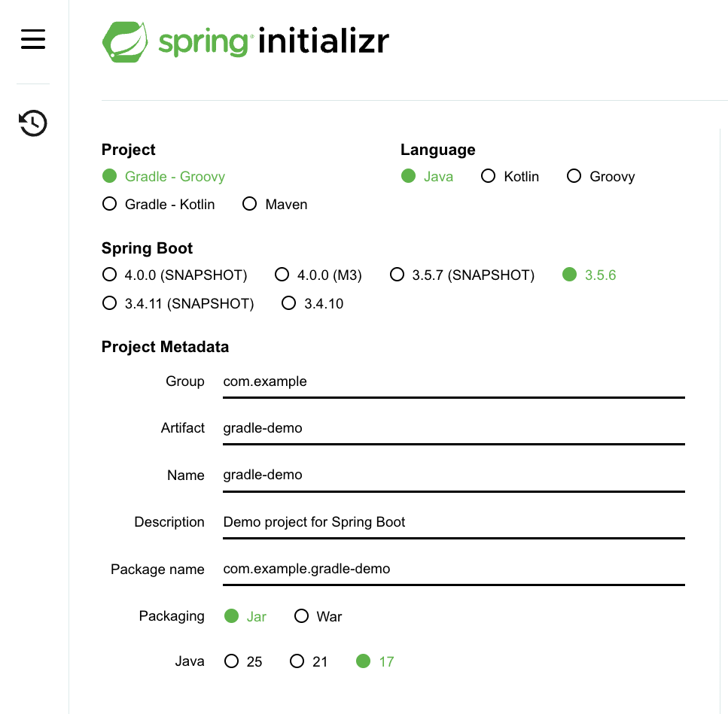
Task: Click the Artifact field label
Action: tap(182, 428)
